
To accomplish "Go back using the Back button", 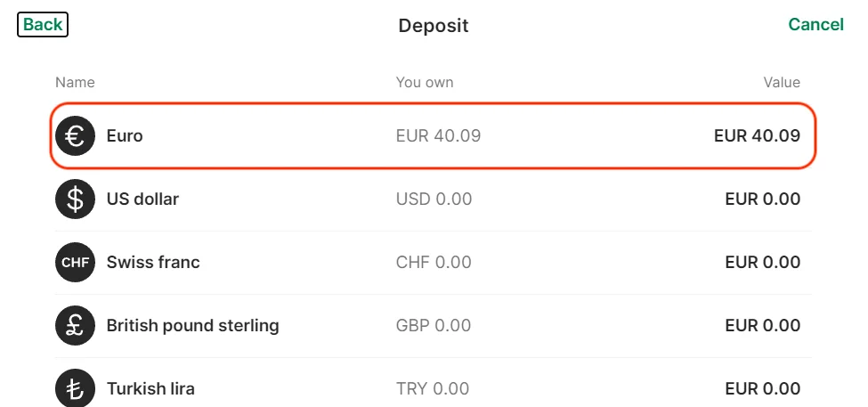I will pyautogui.click(x=43, y=25).
